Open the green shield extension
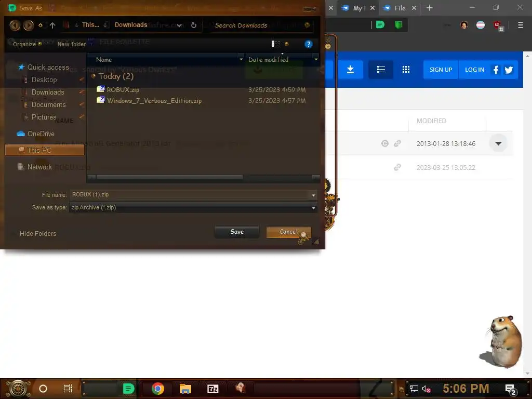 [398, 25]
